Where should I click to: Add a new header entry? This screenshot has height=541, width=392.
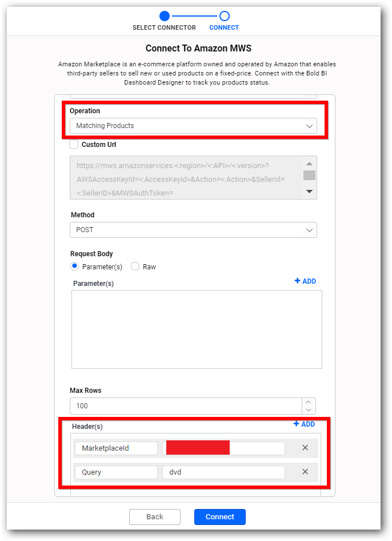tap(304, 424)
